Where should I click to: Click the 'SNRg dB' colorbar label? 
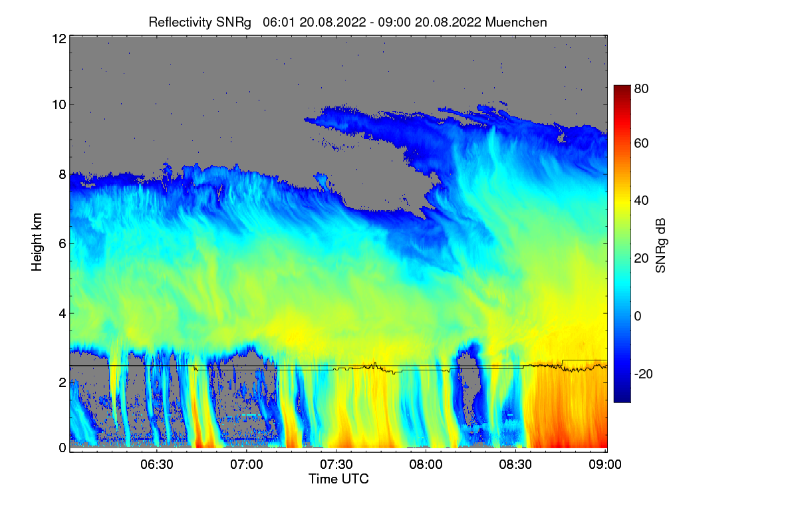click(660, 246)
